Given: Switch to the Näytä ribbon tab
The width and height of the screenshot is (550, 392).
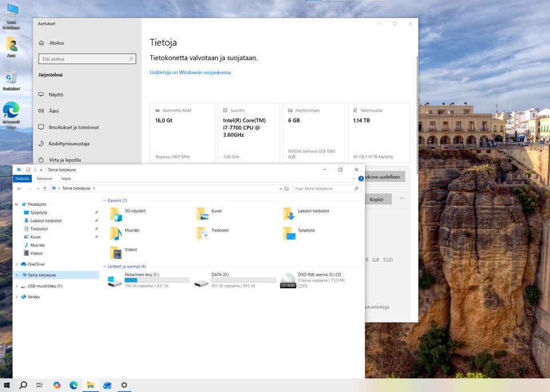Looking at the screenshot, I should point(66,179).
